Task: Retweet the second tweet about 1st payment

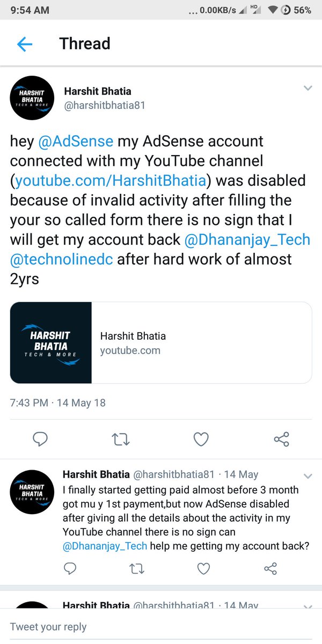Action: 137,568
